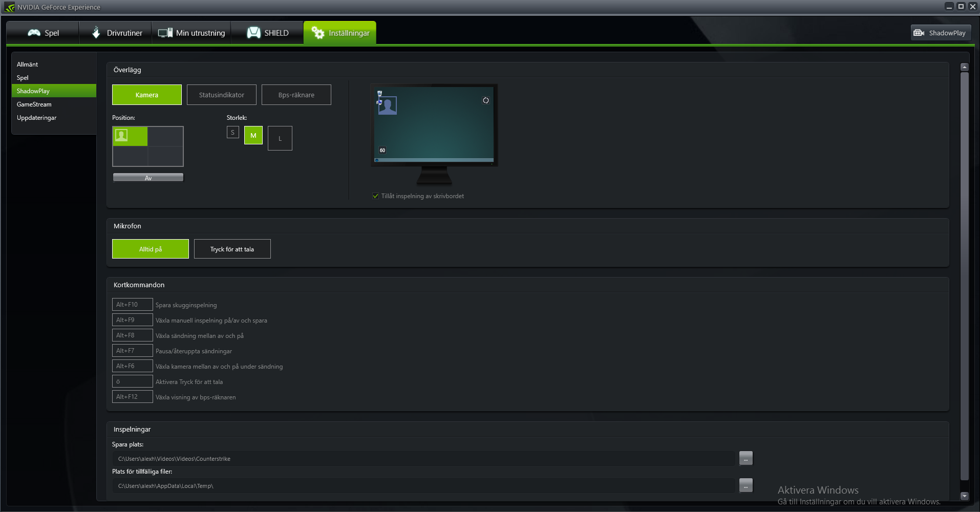The width and height of the screenshot is (980, 512).
Task: Edit the Alt+F12 shortcut field
Action: [x=133, y=397]
